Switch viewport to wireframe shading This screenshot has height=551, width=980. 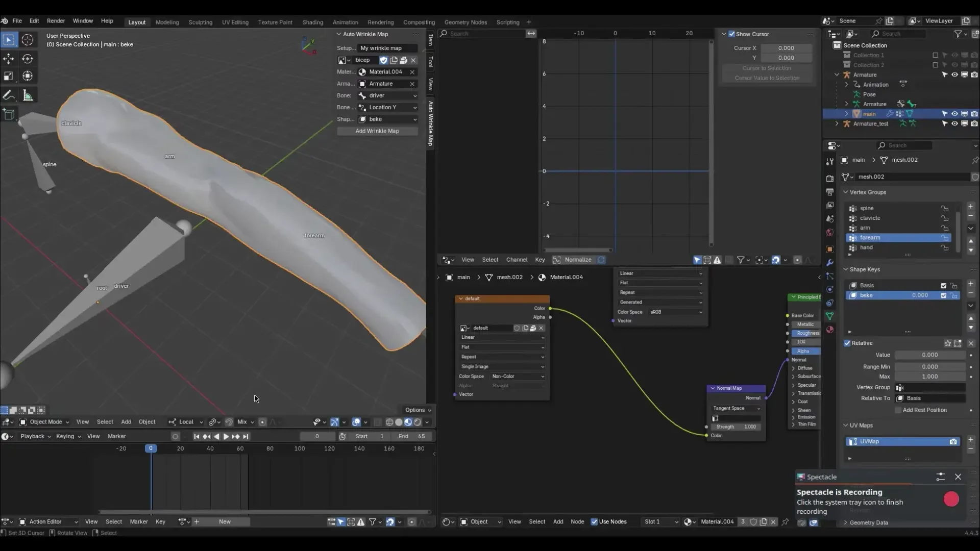pos(389,422)
